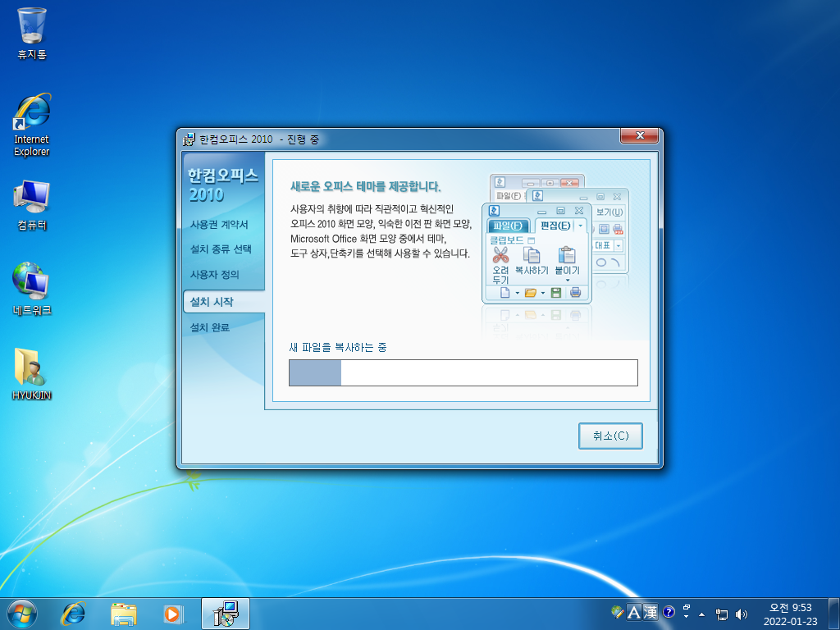840x630 pixels.
Task: Click the IME language icon in the tray
Action: 617,612
